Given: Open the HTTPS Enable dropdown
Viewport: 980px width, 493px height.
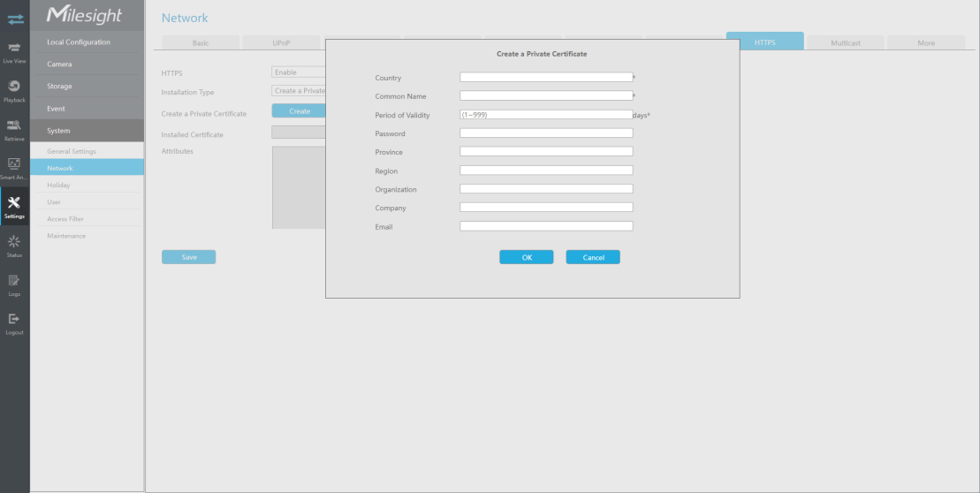Looking at the screenshot, I should point(298,72).
